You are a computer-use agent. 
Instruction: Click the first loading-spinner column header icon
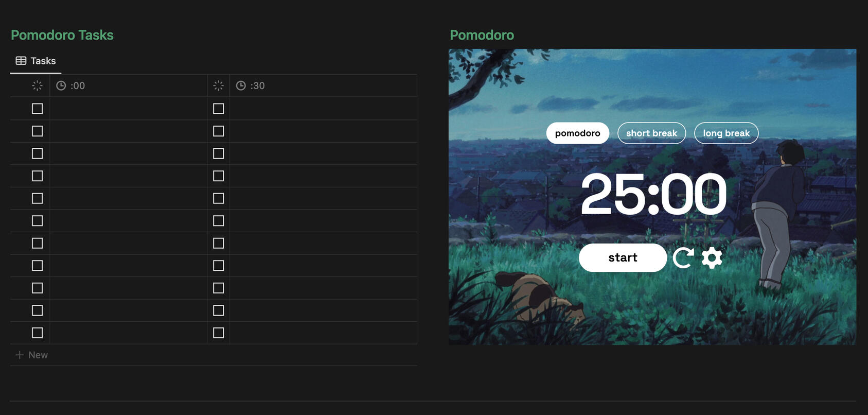[x=37, y=85]
